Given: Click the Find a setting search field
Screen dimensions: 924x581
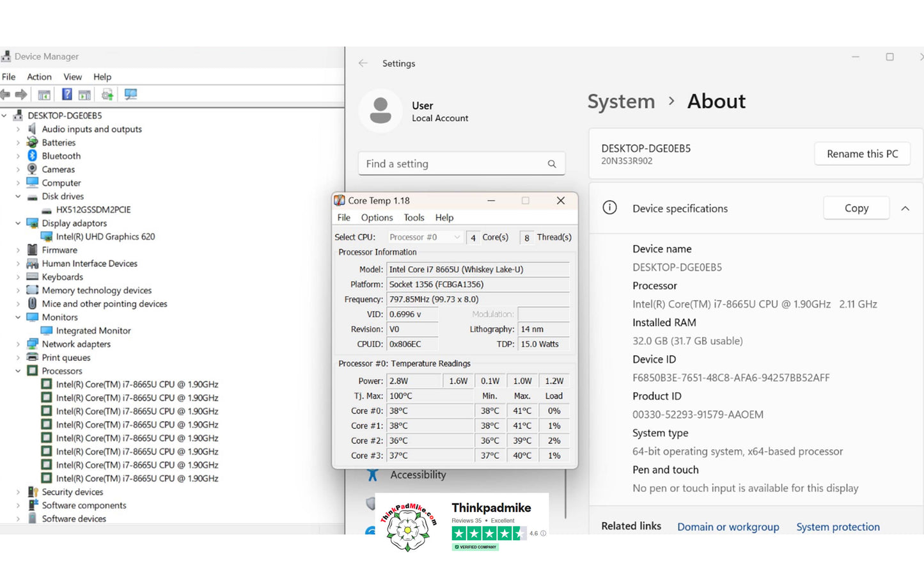Looking at the screenshot, I should 462,164.
